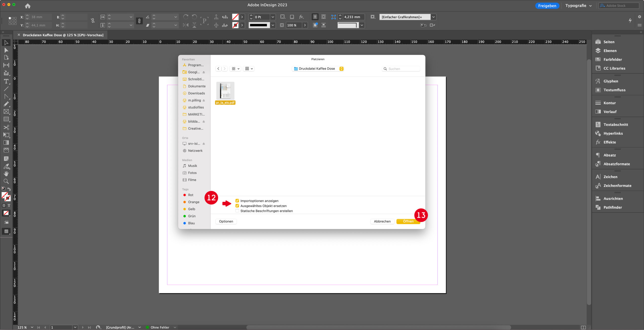Image resolution: width=644 pixels, height=330 pixels.
Task: Select the Type tool in toolbar
Action: tap(6, 81)
